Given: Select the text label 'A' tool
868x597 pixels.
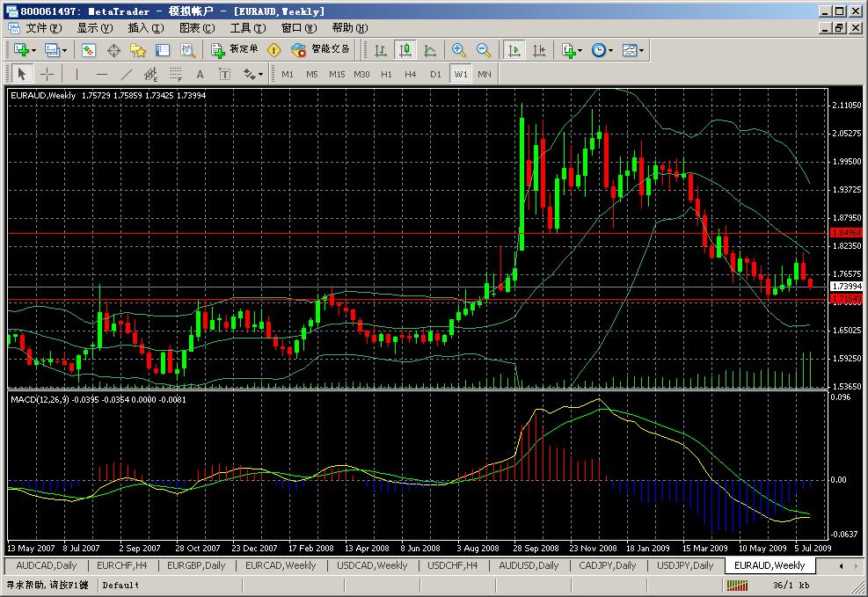Looking at the screenshot, I should [x=200, y=74].
